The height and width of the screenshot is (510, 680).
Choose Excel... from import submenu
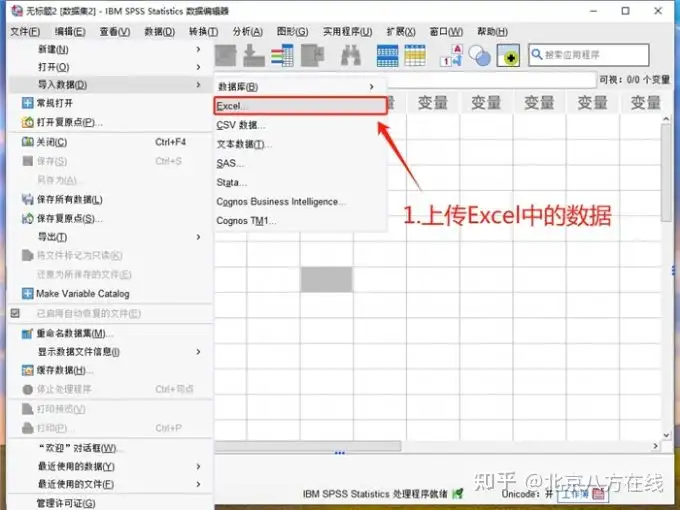pos(301,106)
